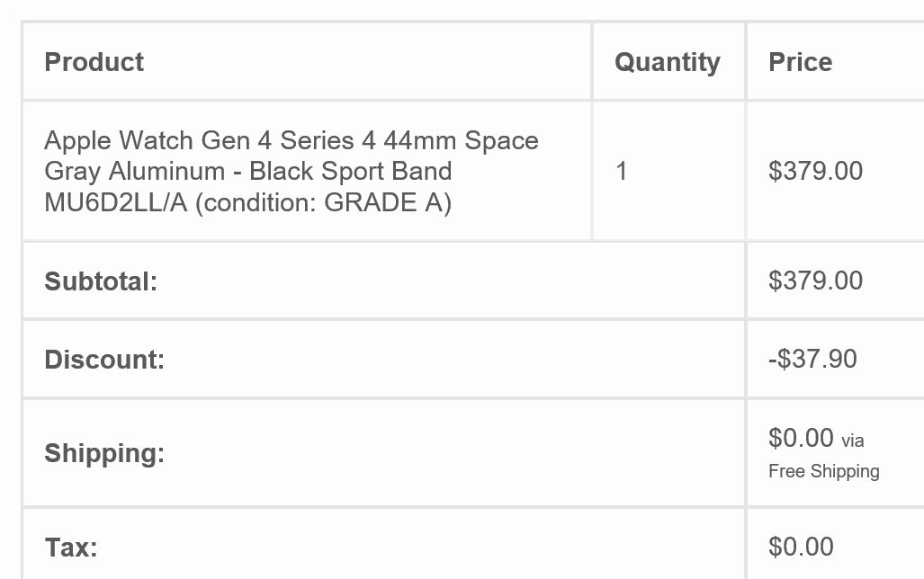
Task: Click Black Sport Band text
Action: click(x=351, y=172)
